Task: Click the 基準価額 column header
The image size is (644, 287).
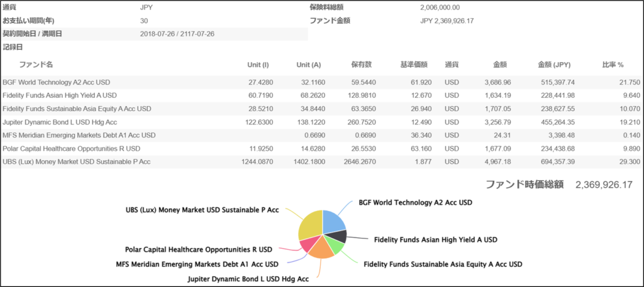Action: [x=414, y=64]
